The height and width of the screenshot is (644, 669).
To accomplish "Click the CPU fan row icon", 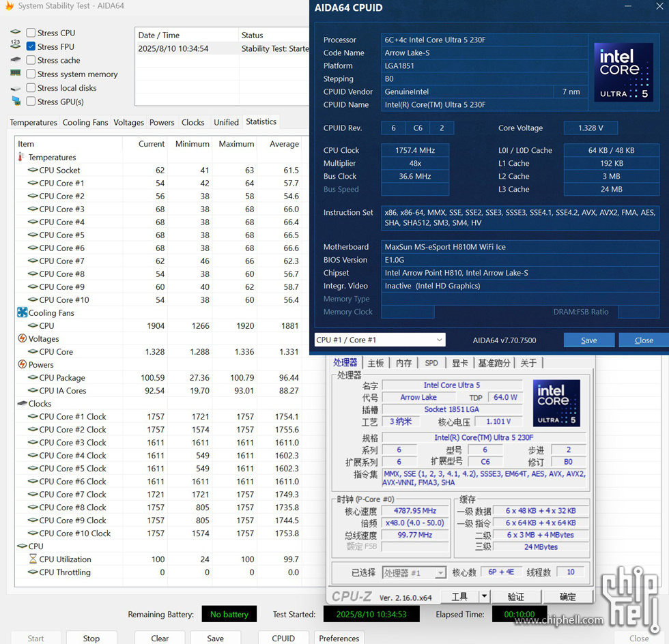I will 33,325.
